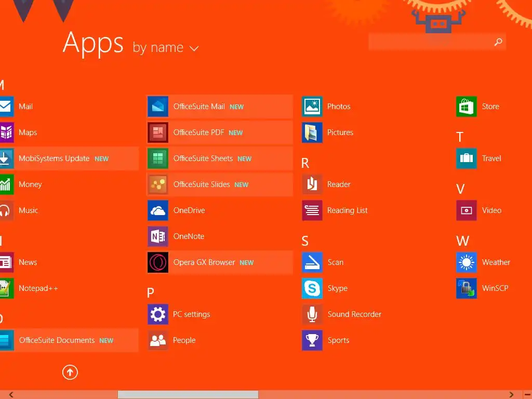This screenshot has height=399, width=532.
Task: Select the letter S group header
Action: click(x=304, y=241)
